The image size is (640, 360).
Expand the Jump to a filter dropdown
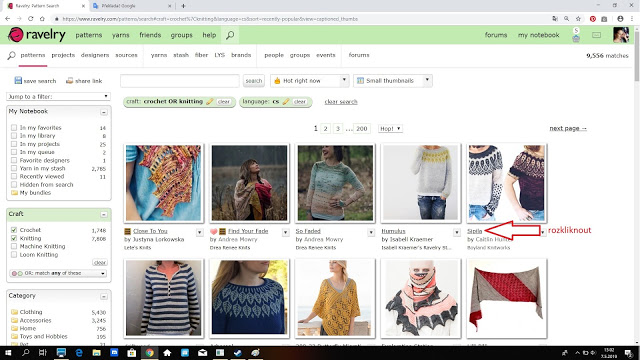[x=58, y=96]
